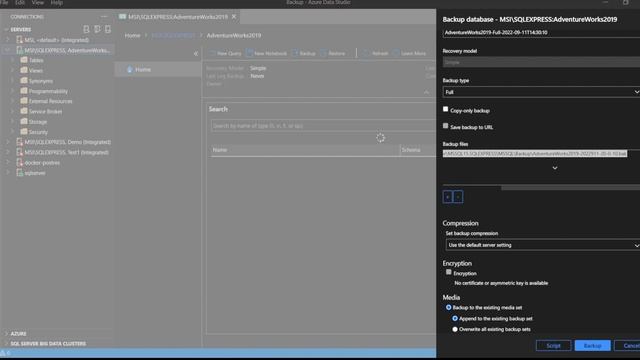Open the File menu
This screenshot has height=360, width=640.
(4, 3)
